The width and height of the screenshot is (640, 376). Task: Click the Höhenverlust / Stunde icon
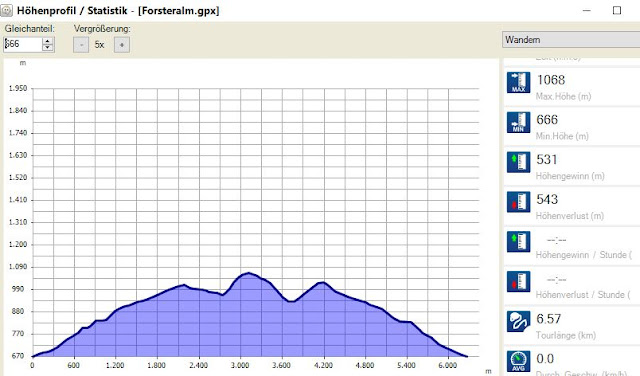click(518, 282)
